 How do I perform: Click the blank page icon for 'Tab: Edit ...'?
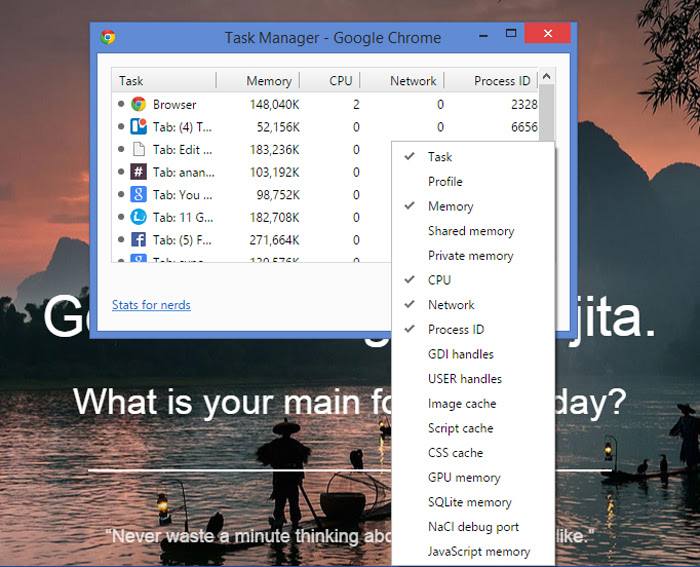tap(139, 149)
